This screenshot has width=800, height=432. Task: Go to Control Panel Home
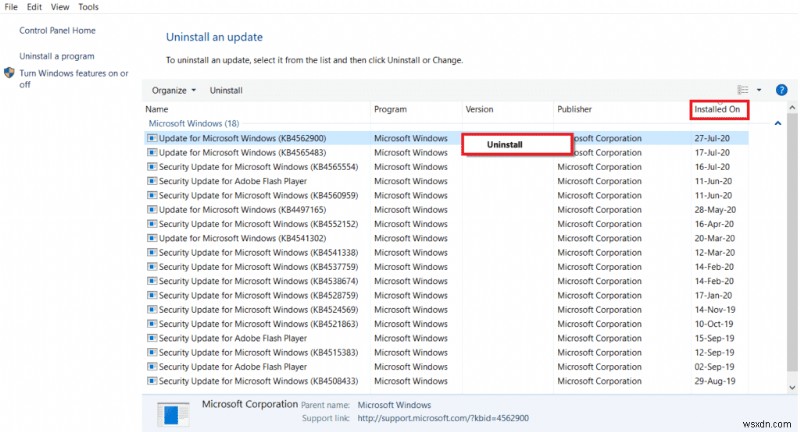57,31
